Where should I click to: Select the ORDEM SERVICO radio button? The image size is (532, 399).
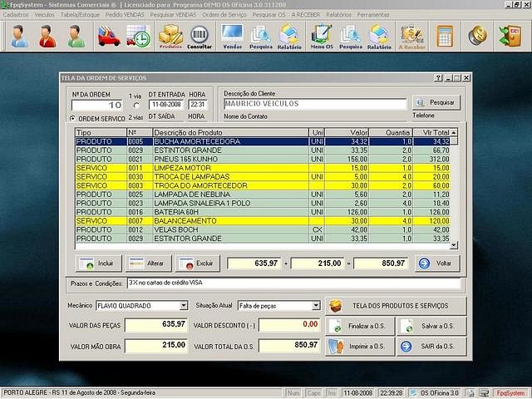coord(72,118)
